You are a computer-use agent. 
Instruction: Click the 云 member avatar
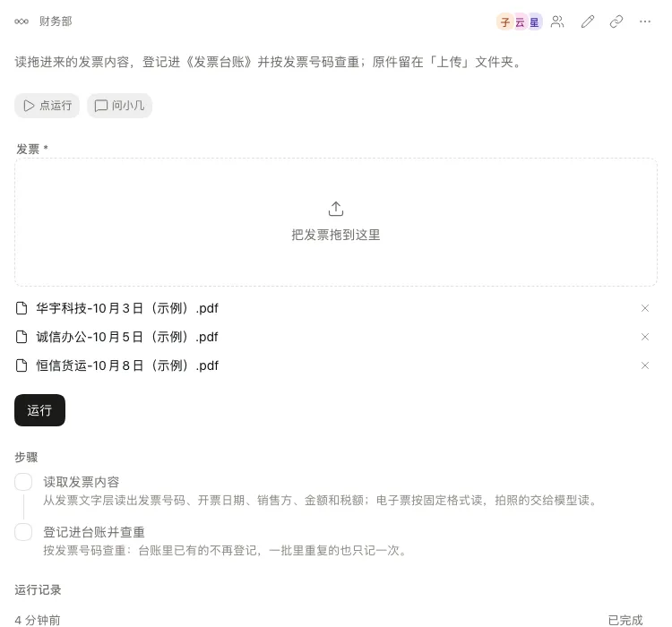520,21
